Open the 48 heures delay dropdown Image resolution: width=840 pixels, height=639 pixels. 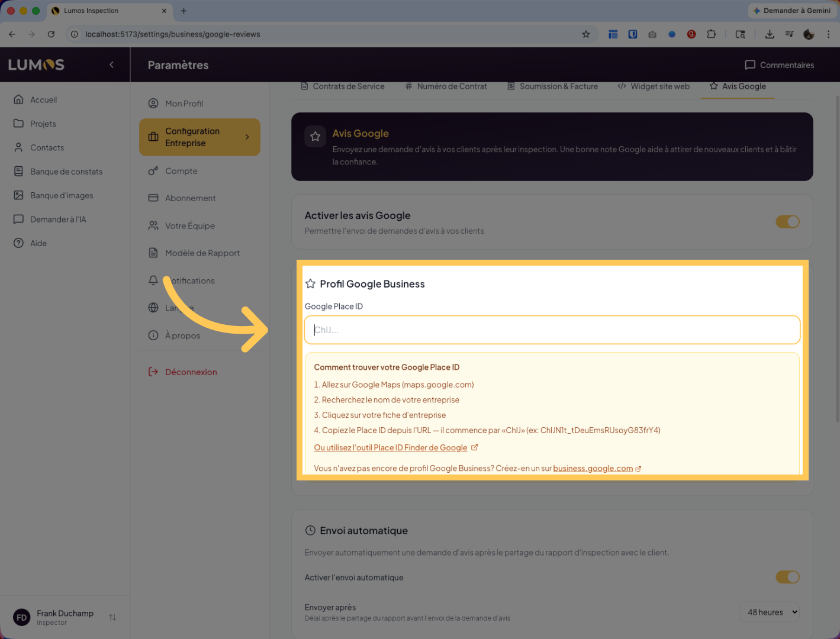click(769, 612)
